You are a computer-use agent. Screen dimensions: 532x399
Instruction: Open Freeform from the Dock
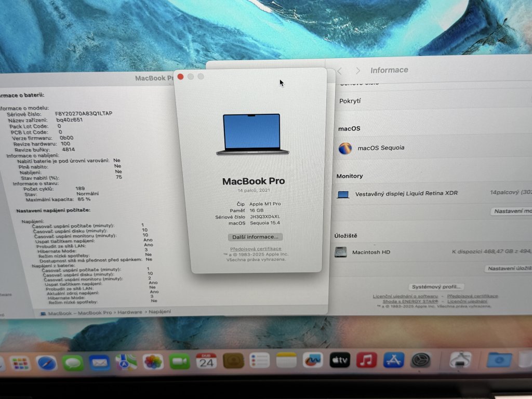[x=313, y=360]
